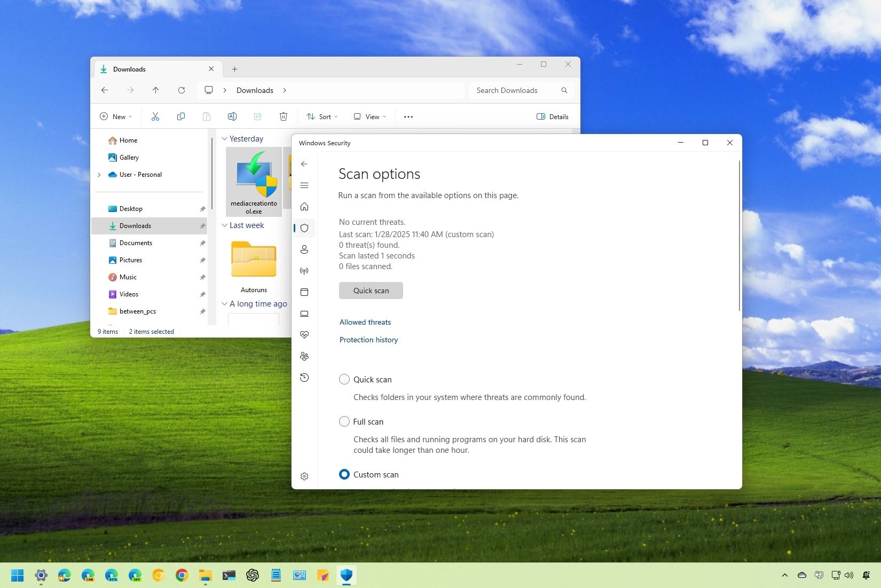The image size is (881, 588).
Task: Select the Full scan radio button
Action: [x=344, y=421]
